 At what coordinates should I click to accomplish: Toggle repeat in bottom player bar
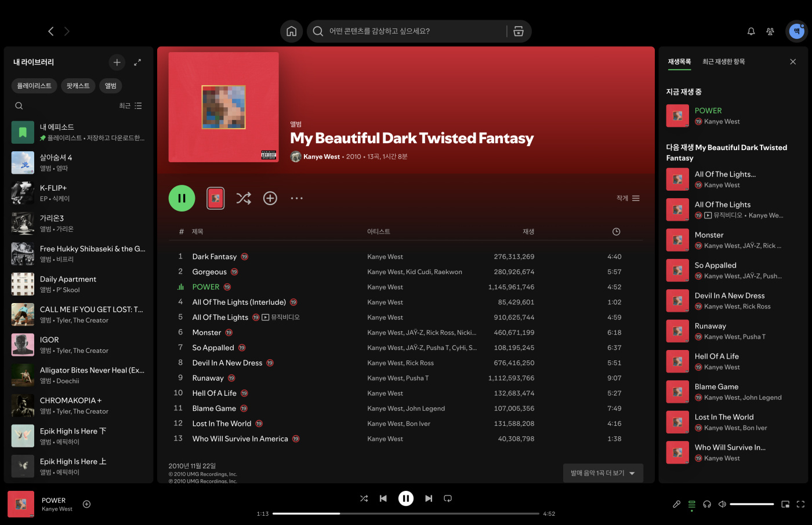[x=448, y=498]
